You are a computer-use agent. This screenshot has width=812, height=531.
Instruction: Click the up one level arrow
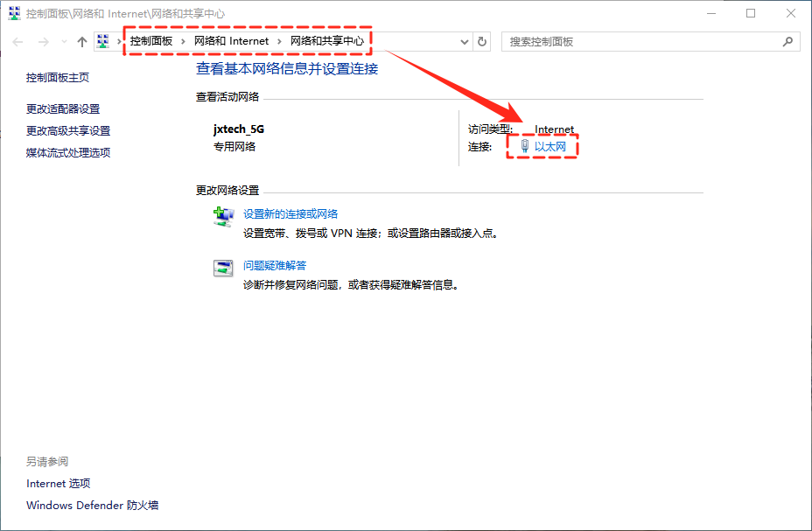pyautogui.click(x=82, y=42)
